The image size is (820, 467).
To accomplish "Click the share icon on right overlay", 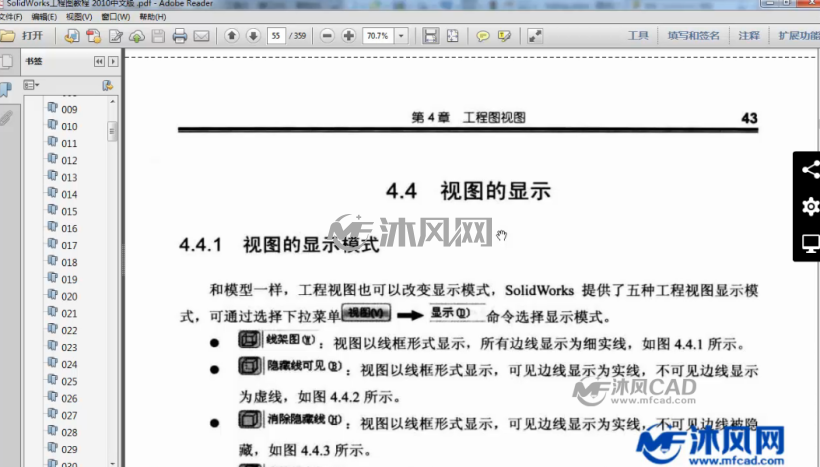I will [x=810, y=169].
